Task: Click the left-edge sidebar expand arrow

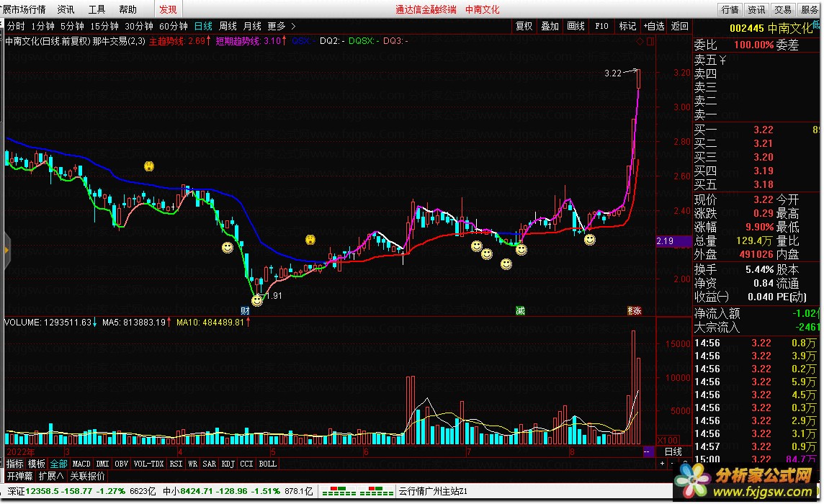Action: [6, 251]
